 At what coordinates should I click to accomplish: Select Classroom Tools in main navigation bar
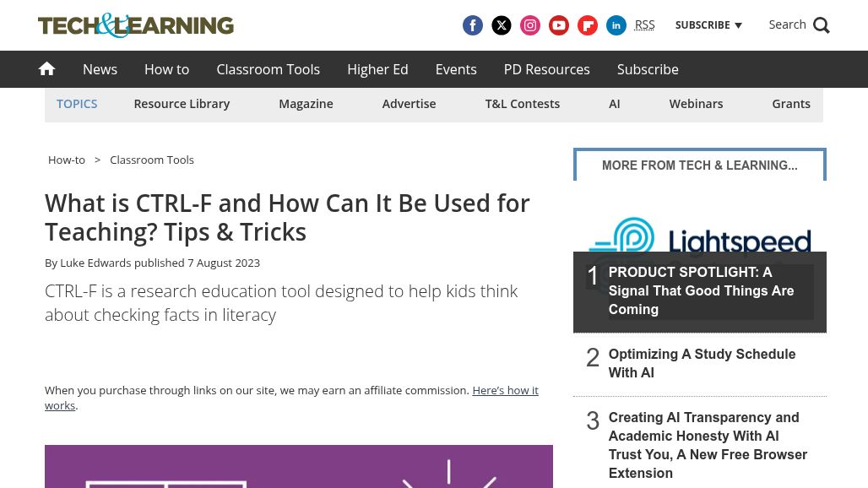tap(268, 69)
